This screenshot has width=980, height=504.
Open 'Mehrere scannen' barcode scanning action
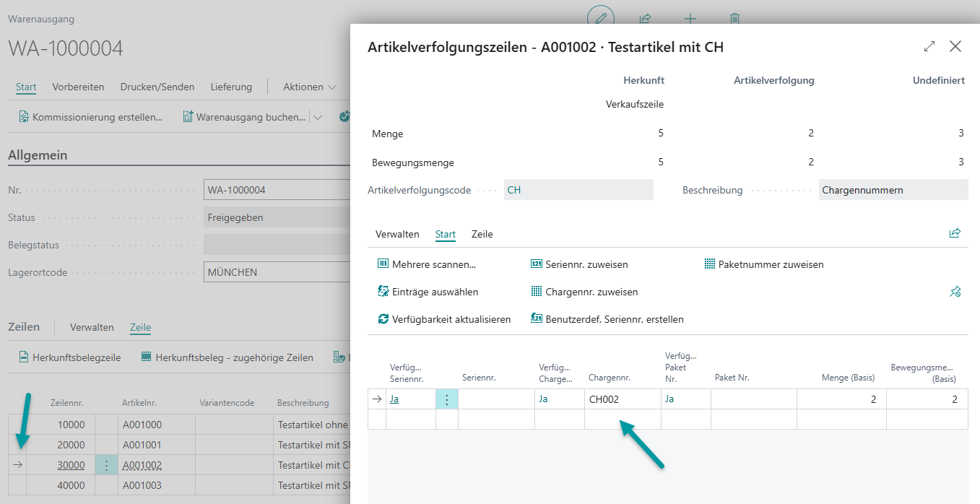428,264
